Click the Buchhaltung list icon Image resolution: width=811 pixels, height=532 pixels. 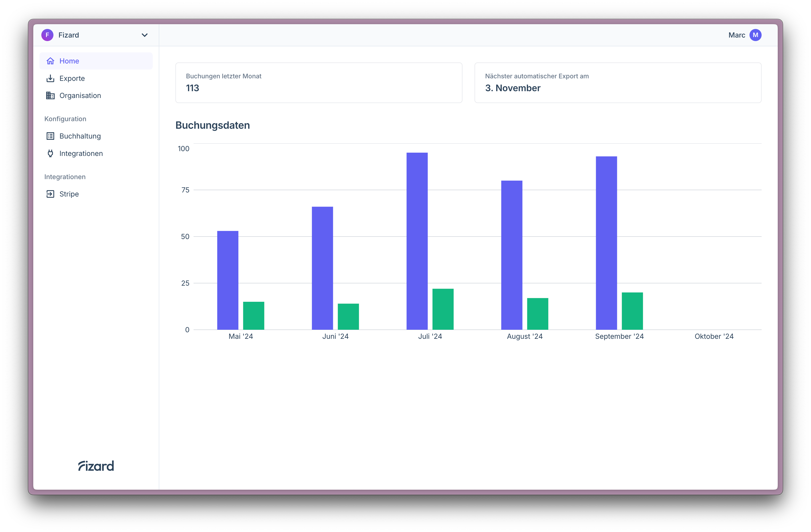(50, 136)
